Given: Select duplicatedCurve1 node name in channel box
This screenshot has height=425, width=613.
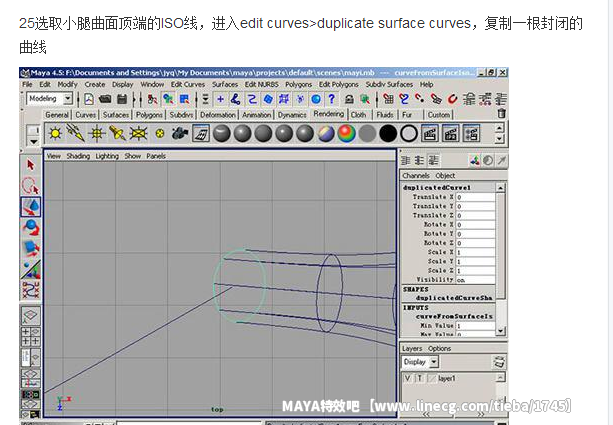Looking at the screenshot, I should click(x=437, y=188).
